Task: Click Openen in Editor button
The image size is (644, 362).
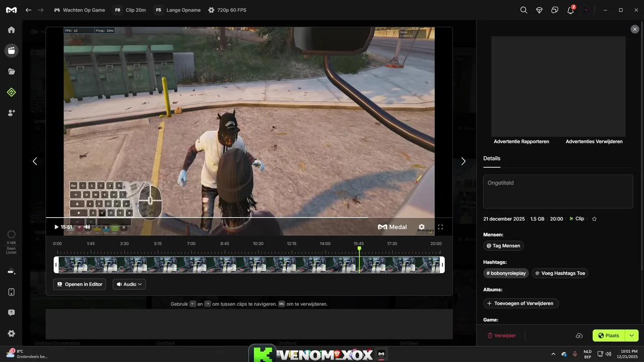Action: pyautogui.click(x=79, y=284)
